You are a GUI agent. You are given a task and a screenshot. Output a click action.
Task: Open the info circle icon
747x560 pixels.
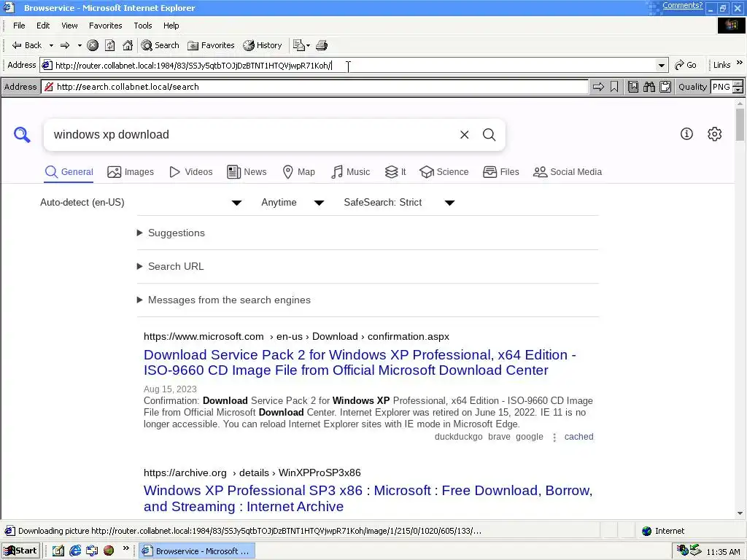[686, 134]
